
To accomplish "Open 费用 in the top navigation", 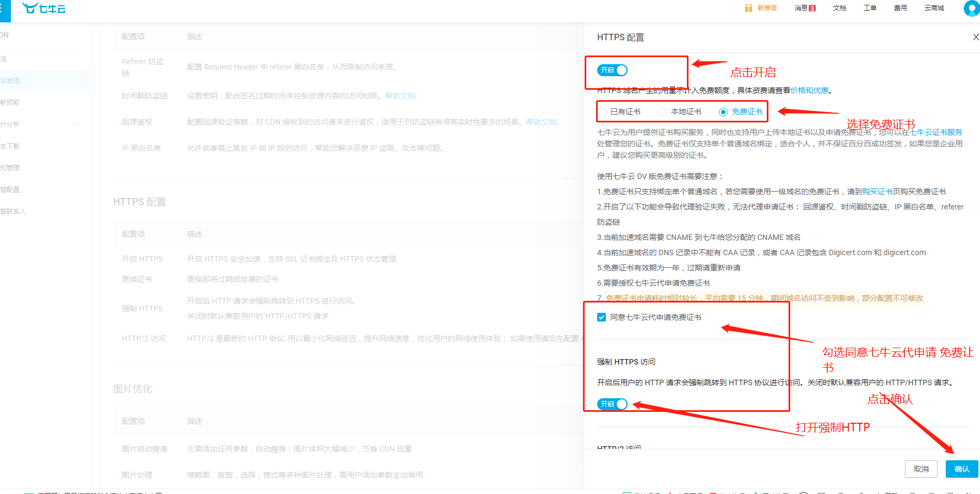I will pos(901,8).
